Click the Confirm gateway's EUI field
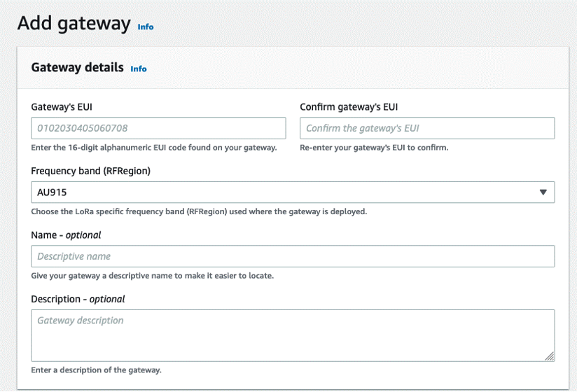The width and height of the screenshot is (577, 392). (x=427, y=128)
